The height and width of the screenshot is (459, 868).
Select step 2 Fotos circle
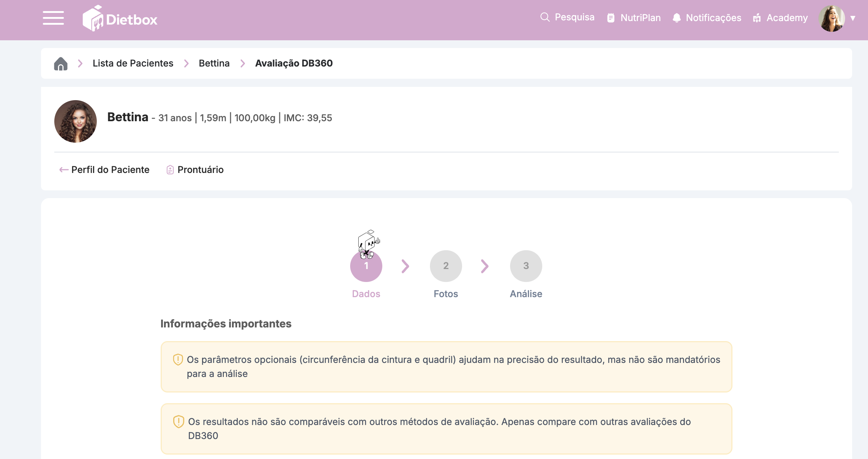pyautogui.click(x=446, y=266)
